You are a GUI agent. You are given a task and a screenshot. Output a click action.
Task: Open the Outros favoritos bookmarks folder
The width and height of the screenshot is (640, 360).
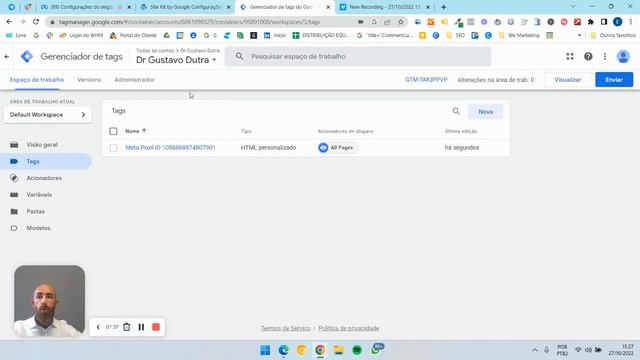point(613,36)
